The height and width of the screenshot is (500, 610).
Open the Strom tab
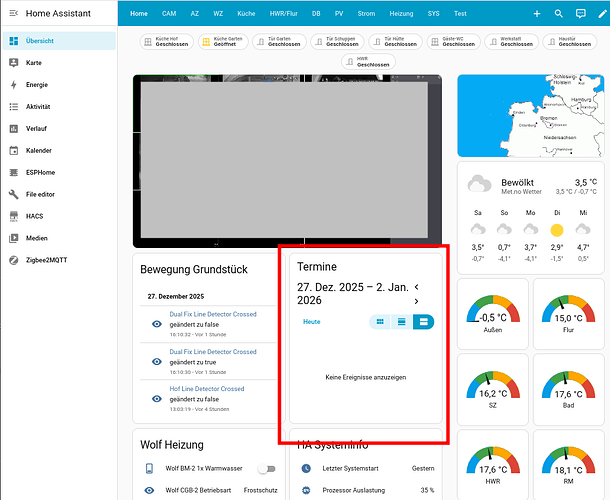pos(366,14)
